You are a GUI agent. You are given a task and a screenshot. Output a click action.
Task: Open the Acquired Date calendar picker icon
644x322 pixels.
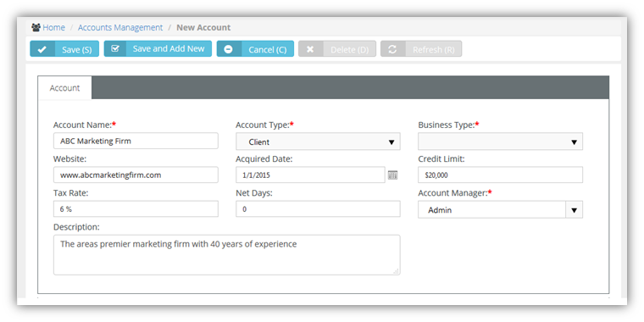click(392, 175)
